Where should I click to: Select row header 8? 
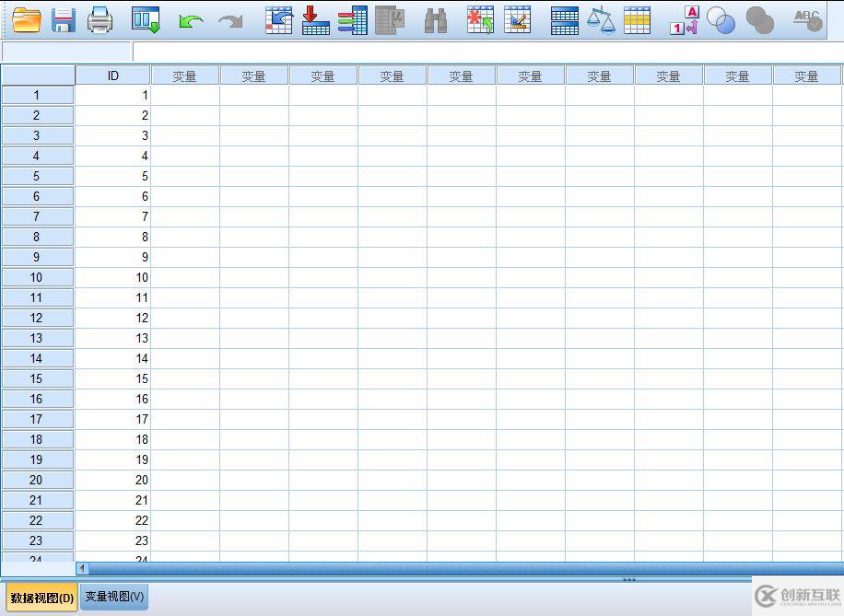[38, 237]
